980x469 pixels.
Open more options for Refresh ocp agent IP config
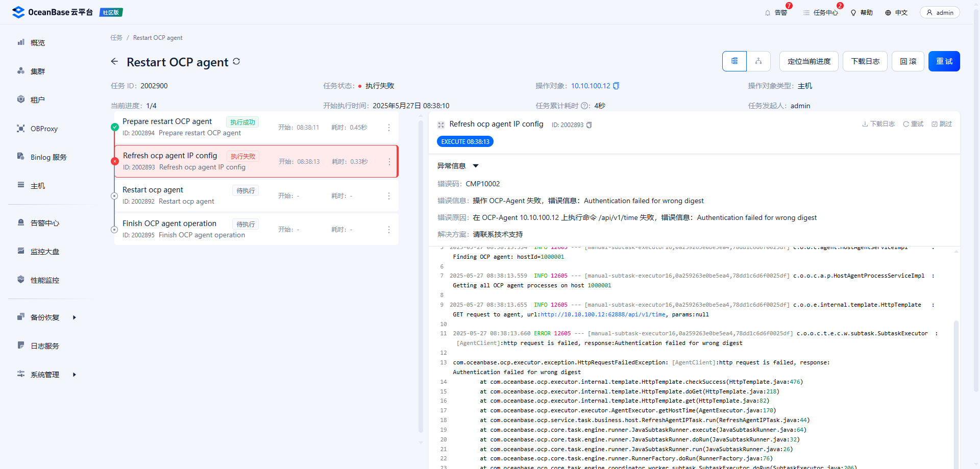point(389,162)
